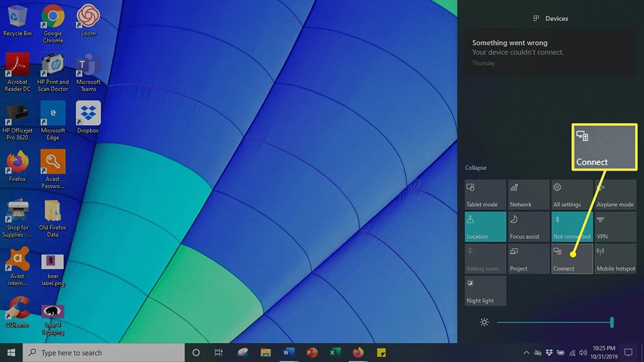Click the OneDrive cloud tray icon
Viewport: 644px width, 362px height.
(x=538, y=352)
